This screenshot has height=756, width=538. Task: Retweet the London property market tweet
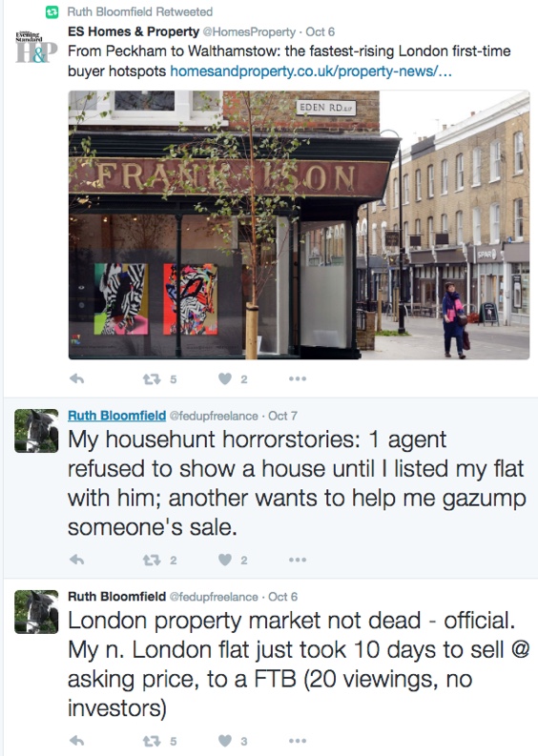click(152, 741)
